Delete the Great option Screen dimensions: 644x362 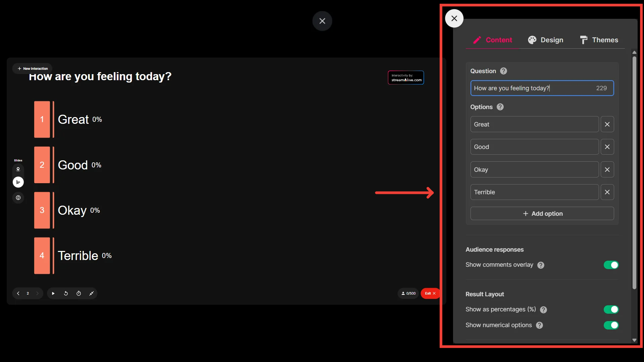pyautogui.click(x=607, y=124)
